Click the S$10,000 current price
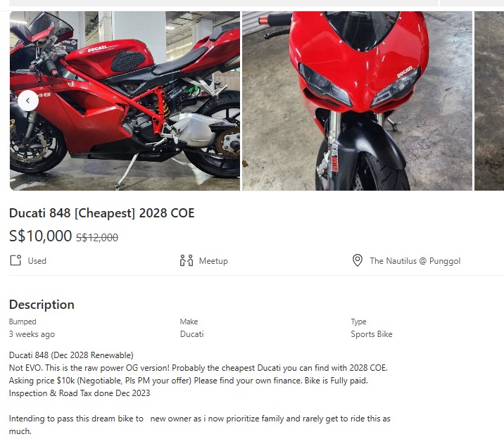504x439 pixels. point(41,236)
